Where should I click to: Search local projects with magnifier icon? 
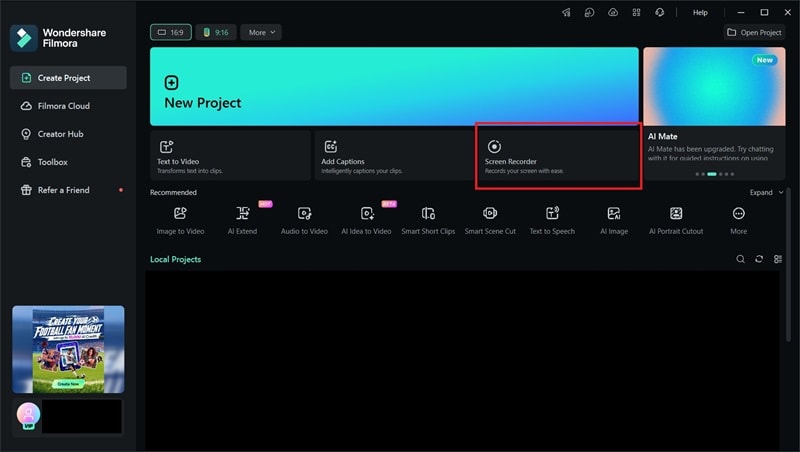click(740, 259)
